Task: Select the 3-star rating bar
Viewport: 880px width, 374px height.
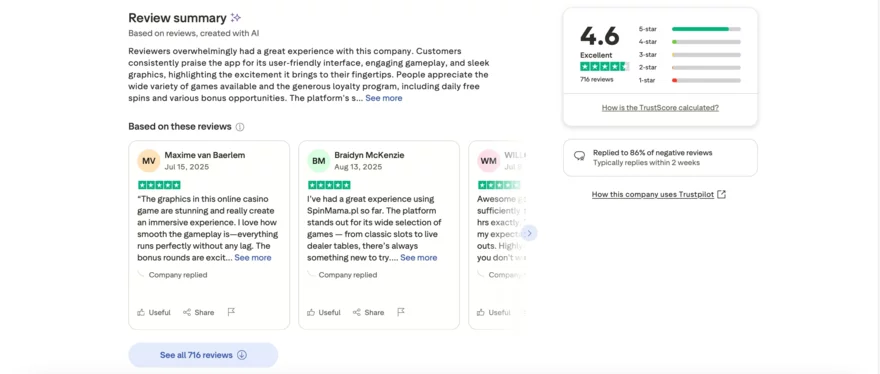Action: [690, 54]
